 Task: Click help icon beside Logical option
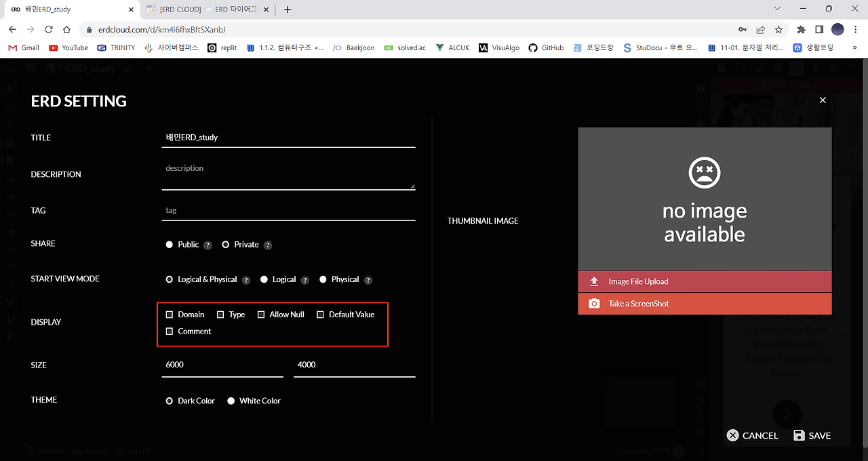(305, 280)
